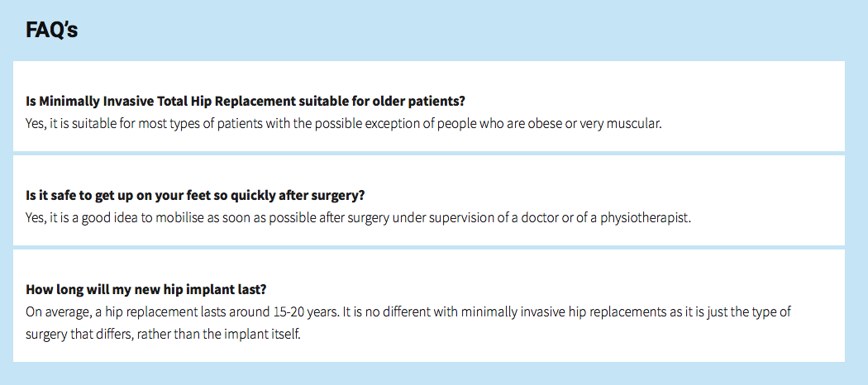Click the phrase 'Minimally Invasive Total Hip Replacement'
Image resolution: width=868 pixels, height=385 pixels.
pyautogui.click(x=167, y=102)
